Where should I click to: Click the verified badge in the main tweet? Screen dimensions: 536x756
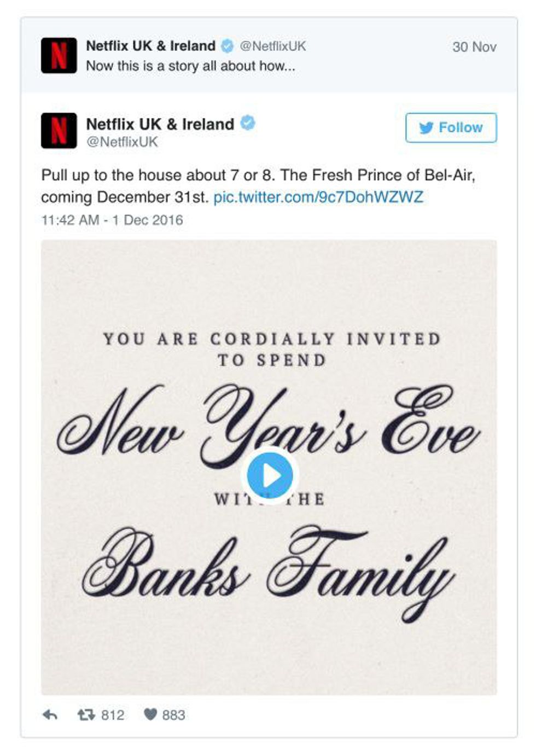click(248, 124)
